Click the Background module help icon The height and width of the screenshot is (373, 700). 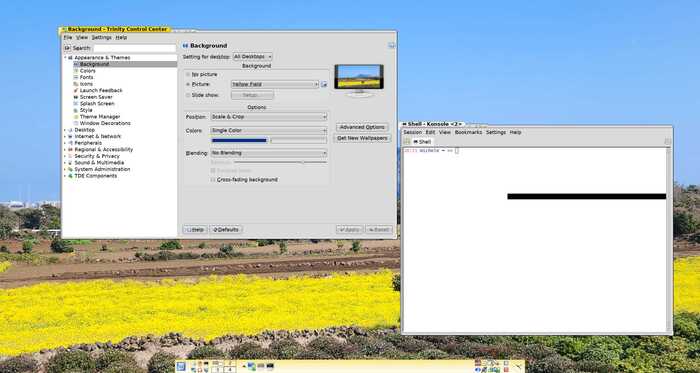[x=391, y=46]
